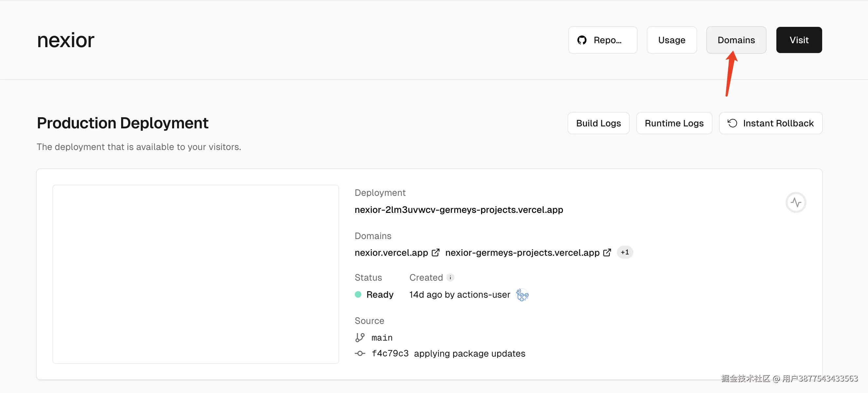Open the commit "applying package updates"
Viewport: 868px width, 393px height.
[469, 354]
